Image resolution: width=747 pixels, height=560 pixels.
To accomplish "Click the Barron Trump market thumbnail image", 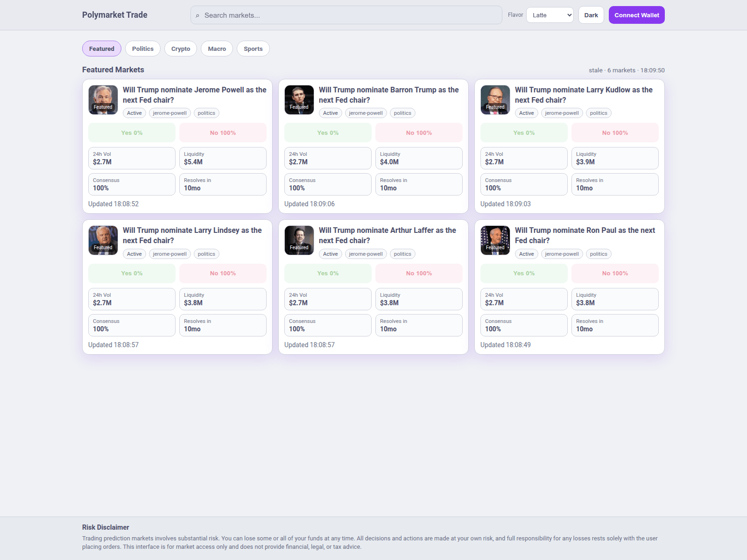I will pyautogui.click(x=299, y=99).
